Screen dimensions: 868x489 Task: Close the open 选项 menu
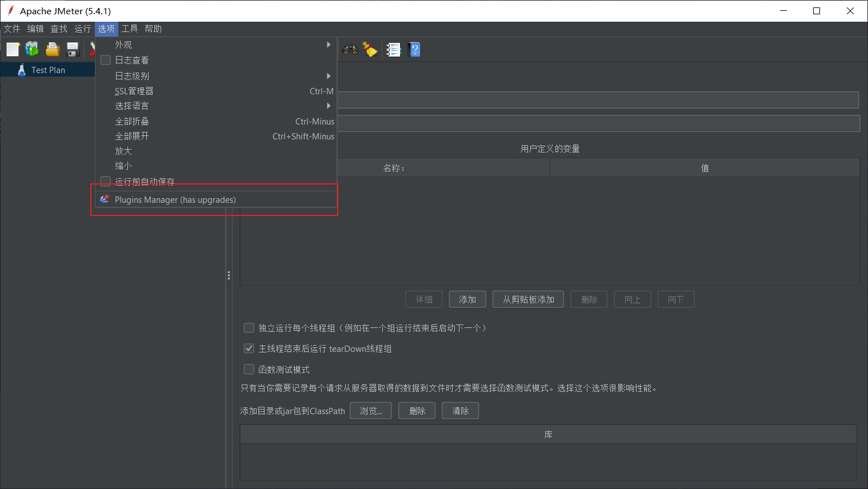(106, 29)
